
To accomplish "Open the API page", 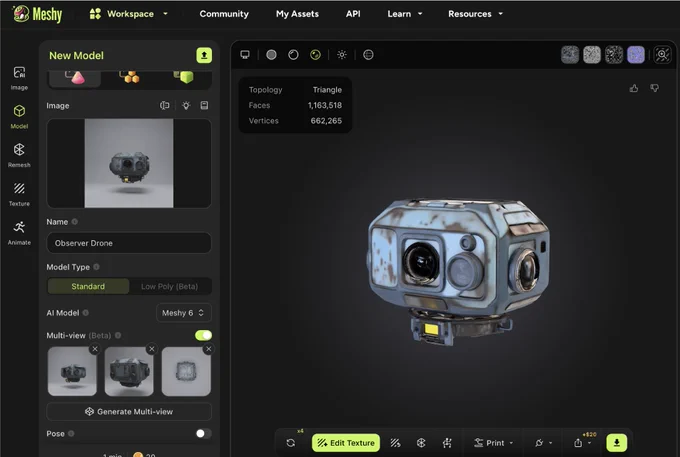I will coord(353,14).
